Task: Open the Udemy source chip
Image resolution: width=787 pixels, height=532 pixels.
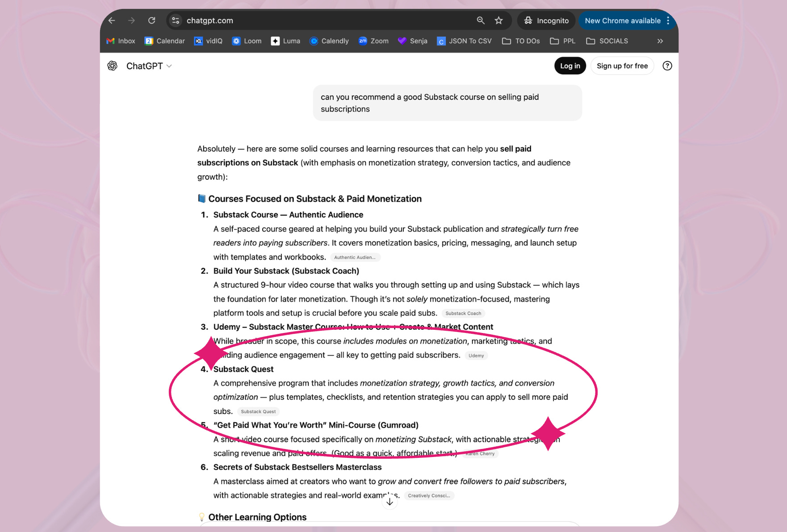Action: point(476,356)
